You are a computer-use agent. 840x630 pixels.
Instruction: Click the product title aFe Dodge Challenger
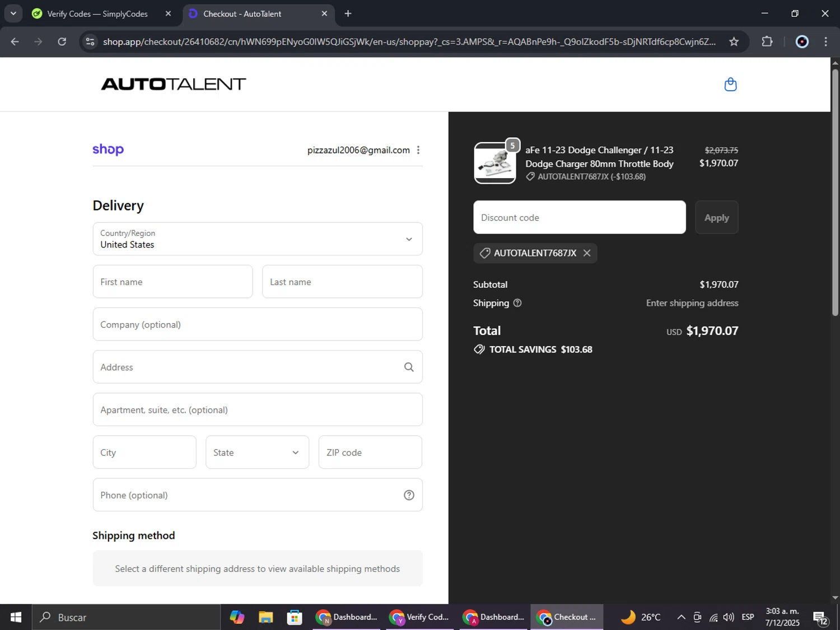[599, 157]
